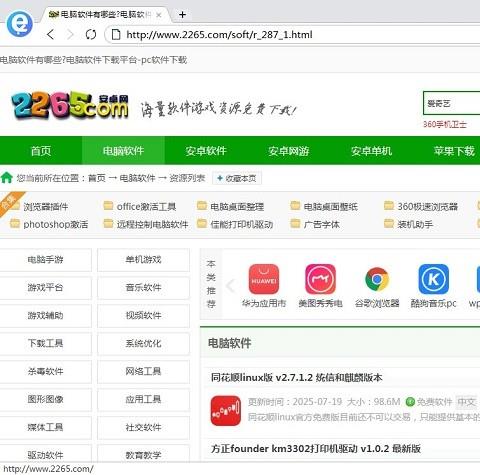Screen dimensions: 480x475
Task: Select the 媒体工具 category
Action: coord(45,427)
